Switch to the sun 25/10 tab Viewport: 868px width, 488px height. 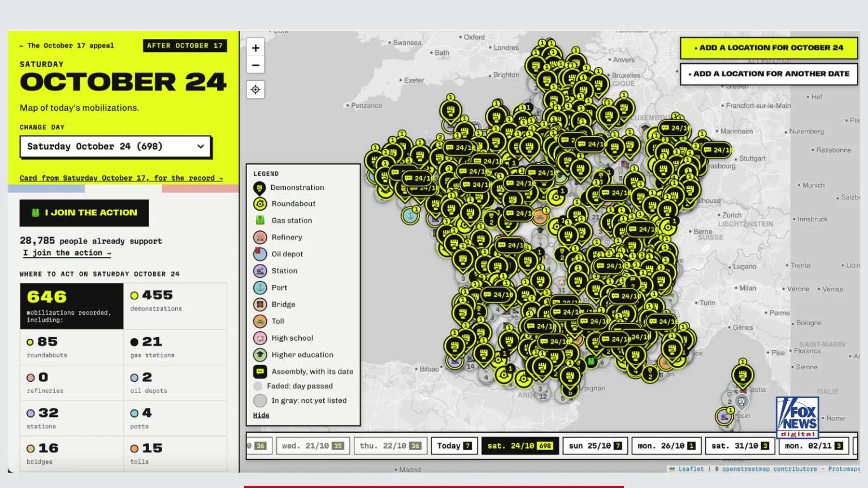tap(595, 446)
